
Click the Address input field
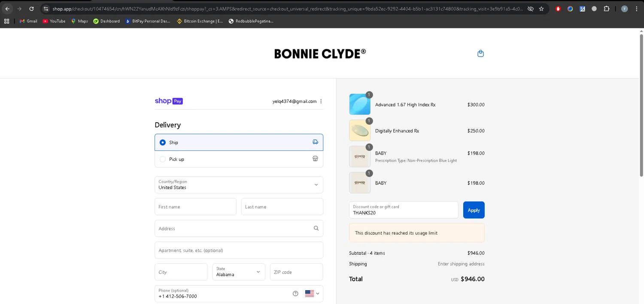pos(239,229)
